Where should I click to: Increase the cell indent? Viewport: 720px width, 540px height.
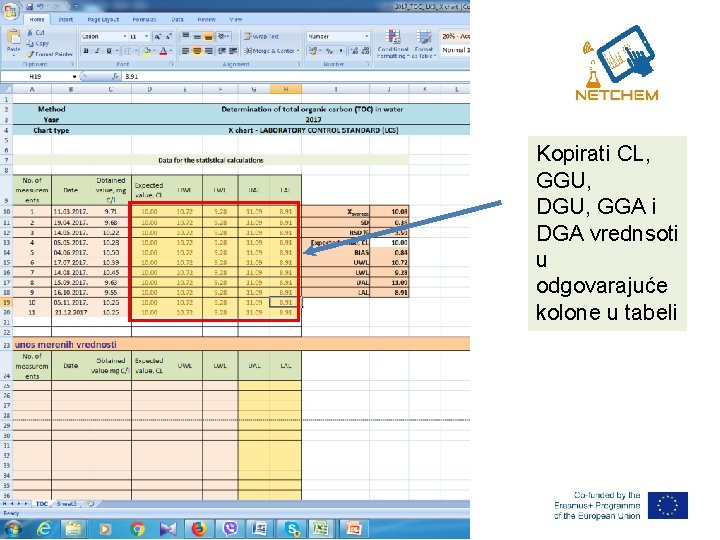click(233, 51)
